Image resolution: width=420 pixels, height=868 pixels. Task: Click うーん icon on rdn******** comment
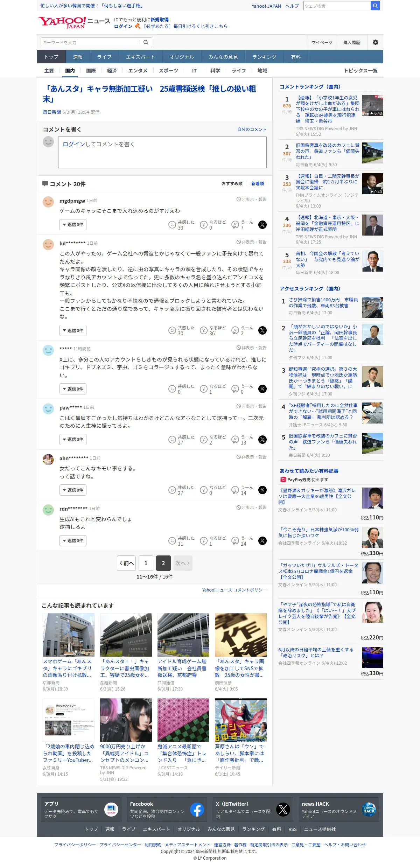tap(235, 541)
